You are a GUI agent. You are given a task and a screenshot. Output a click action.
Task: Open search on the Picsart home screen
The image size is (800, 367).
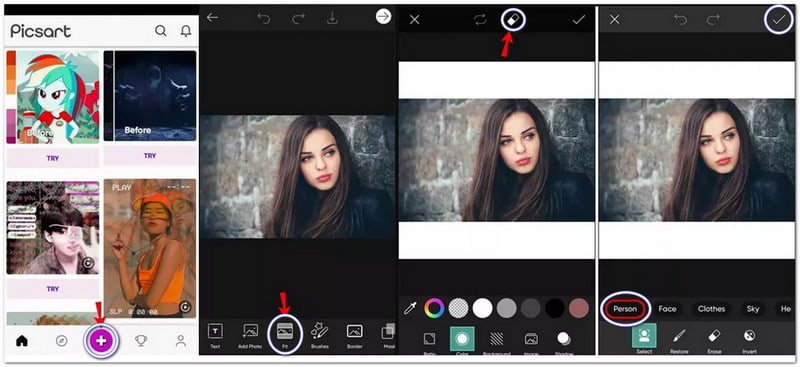(x=161, y=31)
